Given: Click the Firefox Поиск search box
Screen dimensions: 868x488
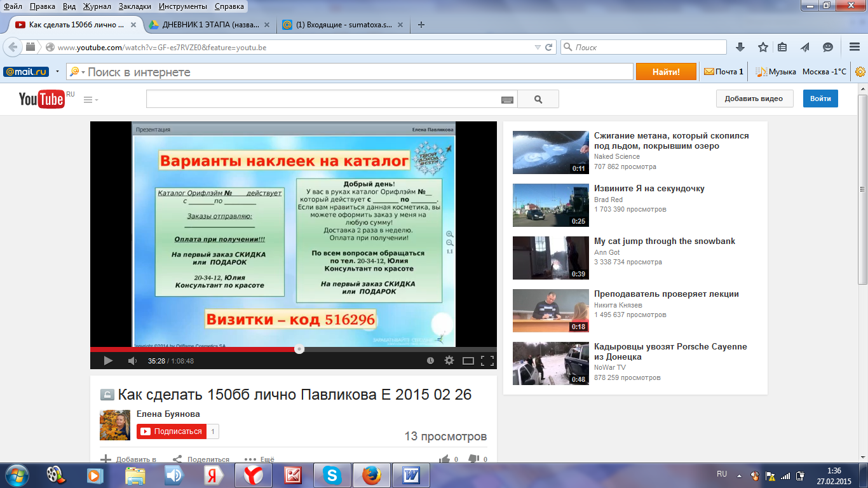Looking at the screenshot, I should tap(644, 47).
